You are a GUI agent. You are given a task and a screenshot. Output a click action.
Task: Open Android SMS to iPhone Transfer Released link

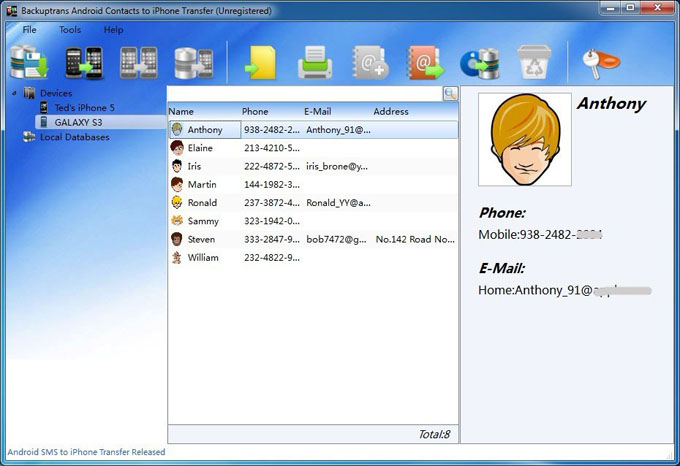pyautogui.click(x=86, y=452)
